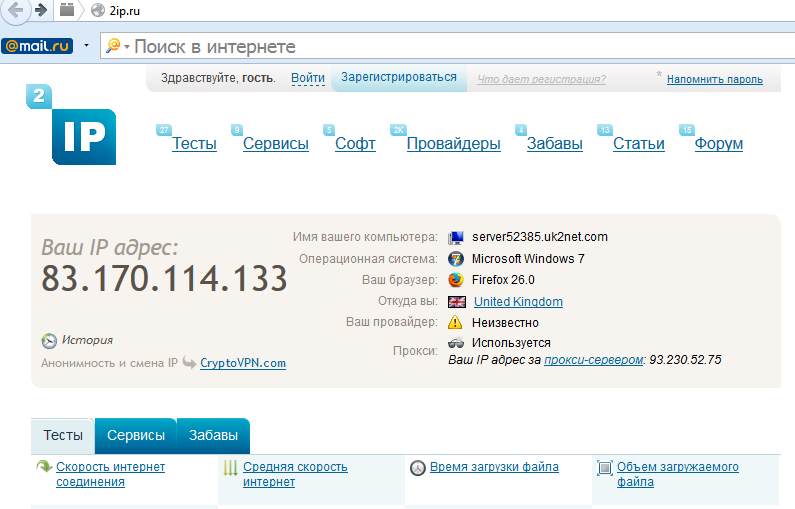The image size is (795, 509).
Task: Click the Mail.ru toolbar logo
Action: click(x=37, y=46)
